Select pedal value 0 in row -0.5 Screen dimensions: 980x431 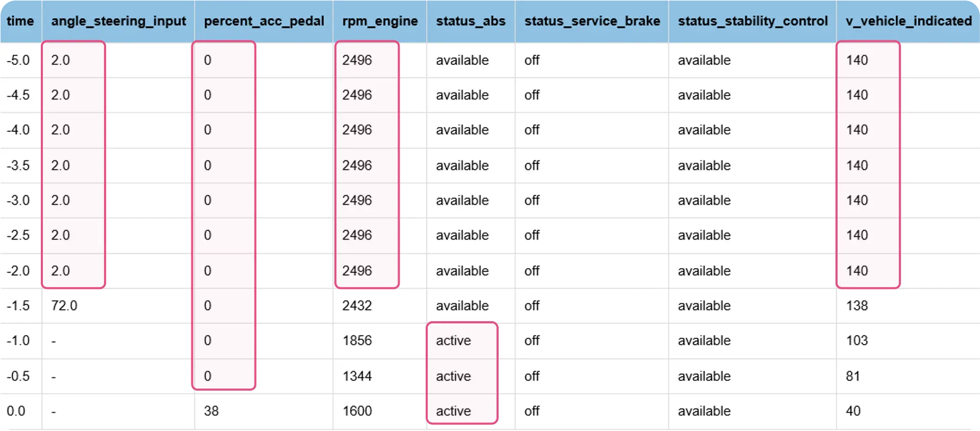click(x=208, y=376)
